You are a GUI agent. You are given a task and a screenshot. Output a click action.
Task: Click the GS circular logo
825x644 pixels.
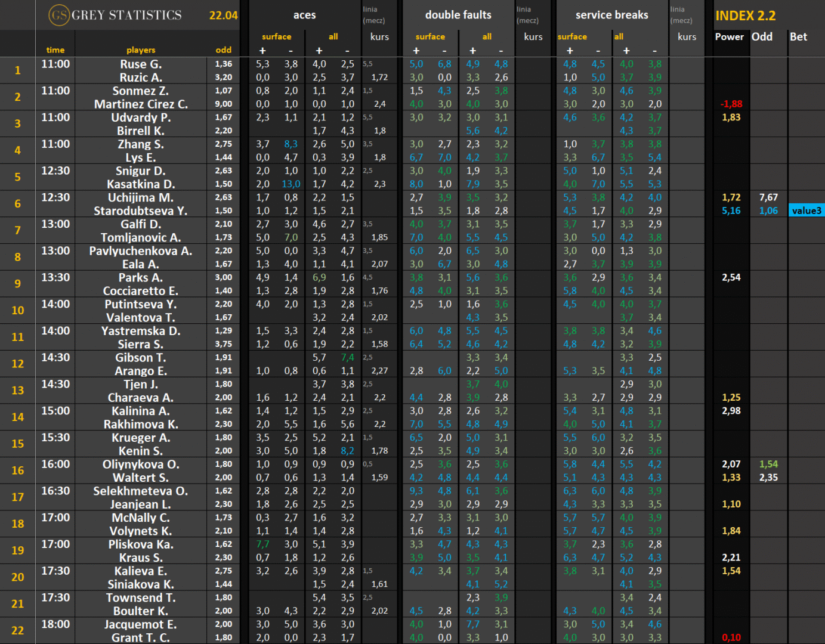click(x=59, y=16)
